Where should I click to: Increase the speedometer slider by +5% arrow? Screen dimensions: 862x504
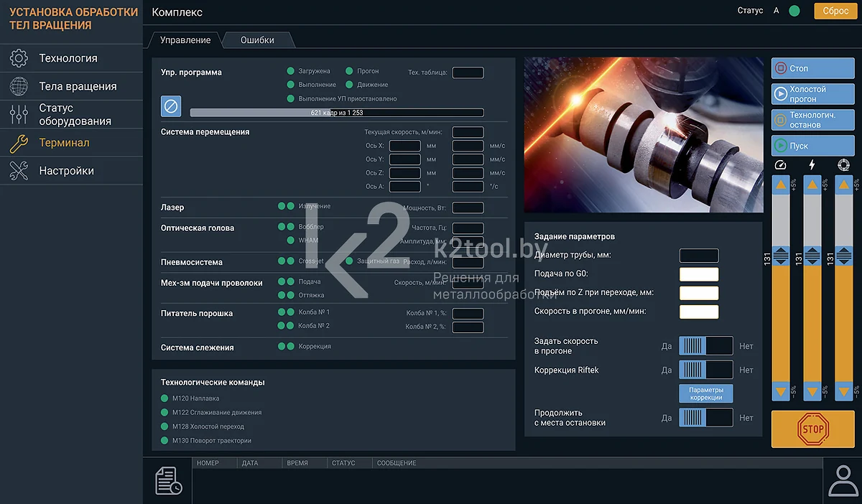point(781,185)
